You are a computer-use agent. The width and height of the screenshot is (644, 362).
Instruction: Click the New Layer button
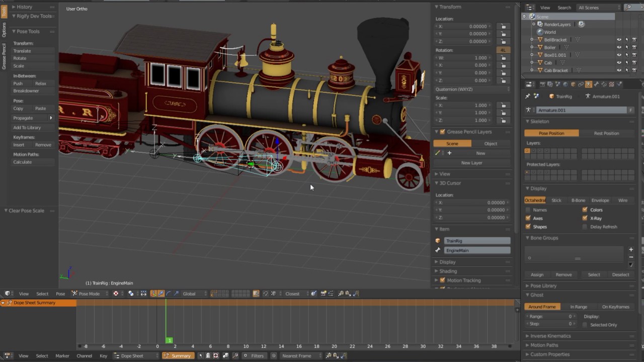(472, 163)
